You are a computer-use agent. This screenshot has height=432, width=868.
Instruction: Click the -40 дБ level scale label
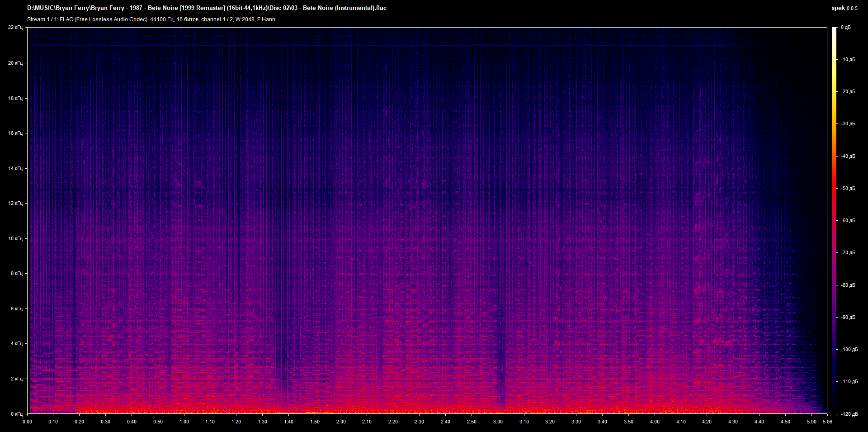[848, 156]
